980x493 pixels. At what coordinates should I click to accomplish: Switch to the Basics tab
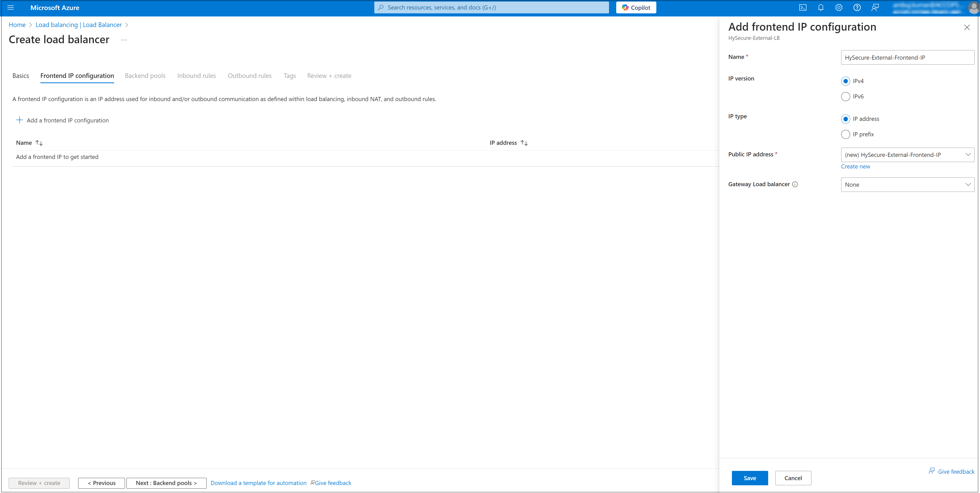21,76
